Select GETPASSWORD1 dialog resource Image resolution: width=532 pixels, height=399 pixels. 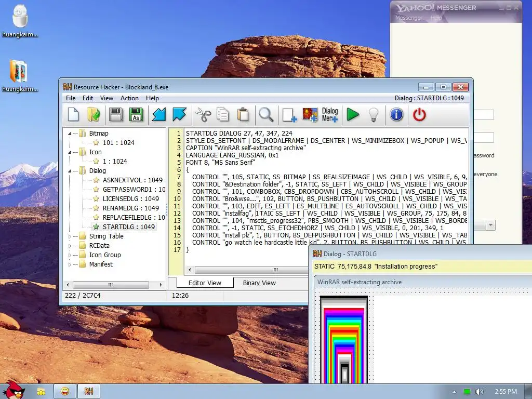click(134, 189)
